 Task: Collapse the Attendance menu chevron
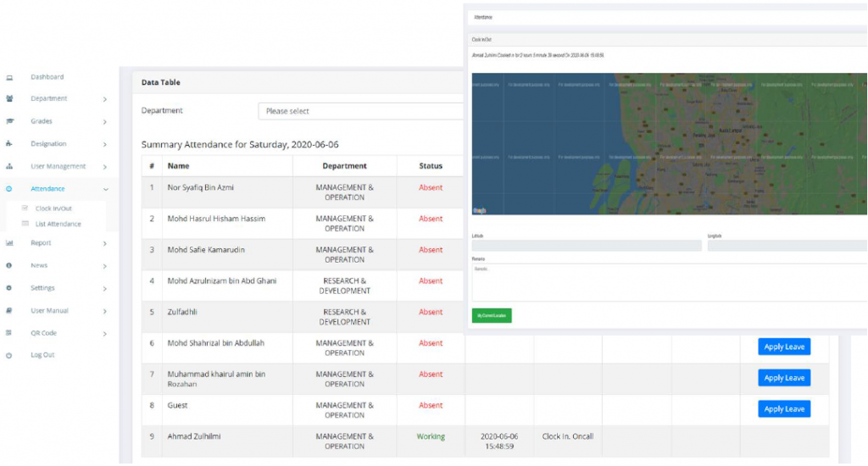pos(105,190)
